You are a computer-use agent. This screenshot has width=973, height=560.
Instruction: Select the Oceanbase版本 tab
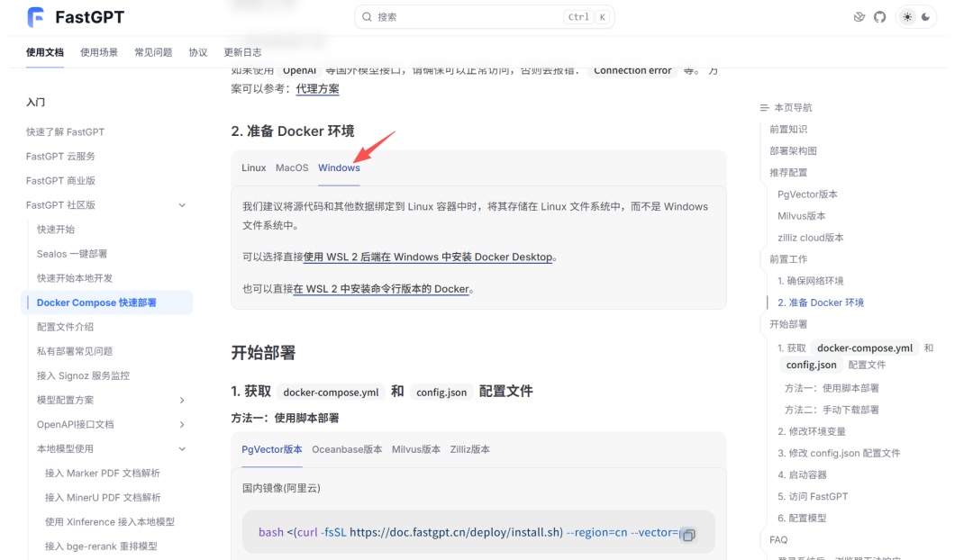347,449
